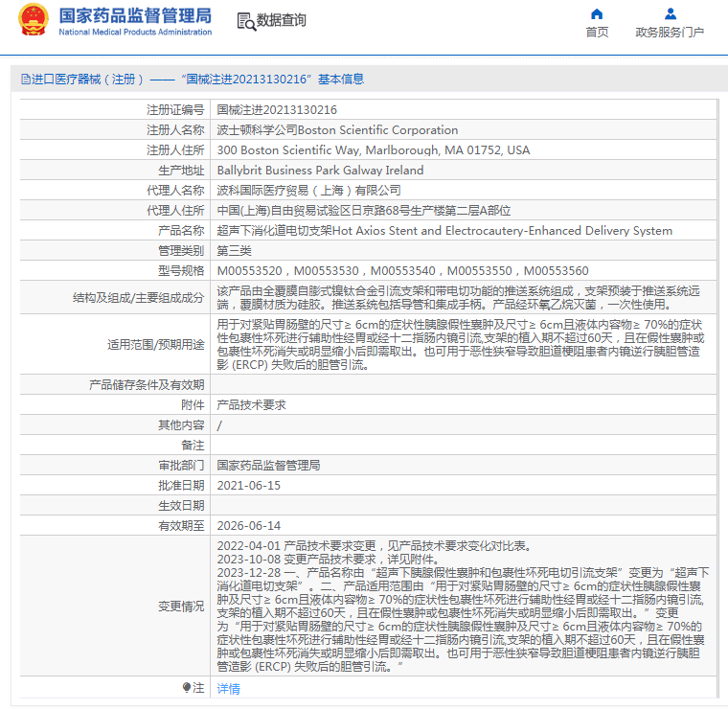Click the 附件 row label
The height and width of the screenshot is (710, 728).
tap(193, 405)
